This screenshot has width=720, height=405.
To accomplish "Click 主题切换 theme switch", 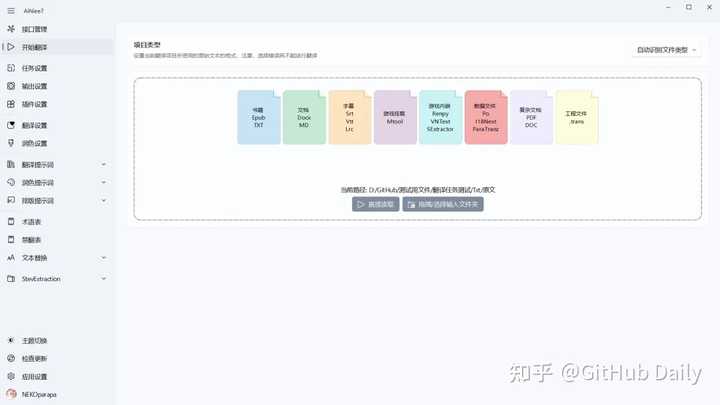I will pyautogui.click(x=56, y=340).
